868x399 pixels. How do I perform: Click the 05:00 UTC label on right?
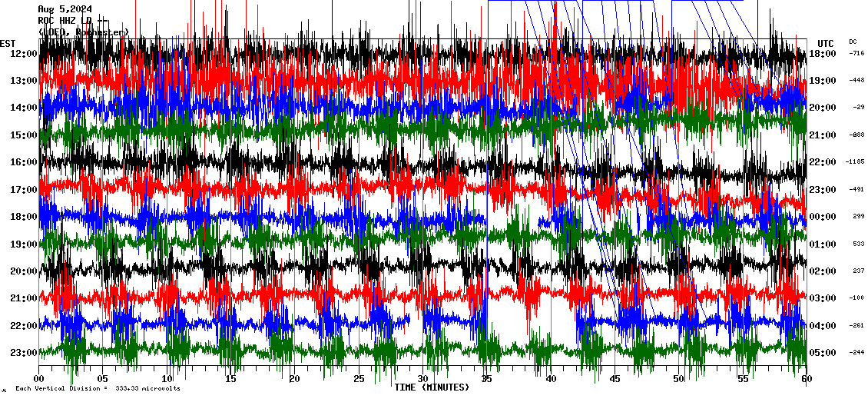(x=823, y=353)
